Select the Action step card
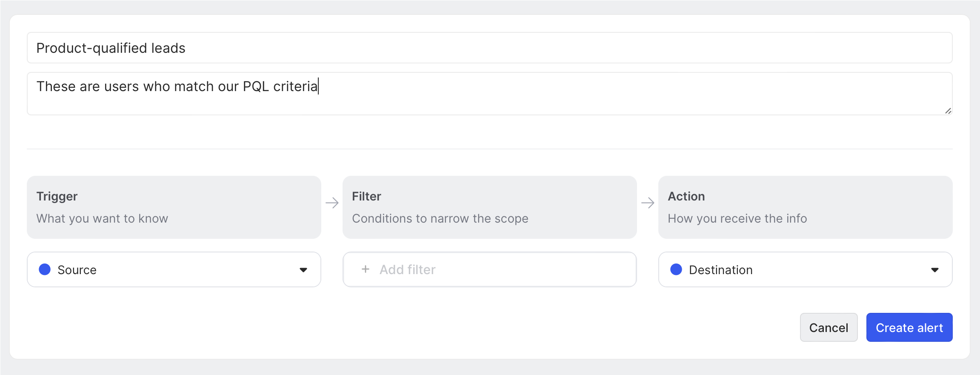The image size is (980, 375). 805,207
